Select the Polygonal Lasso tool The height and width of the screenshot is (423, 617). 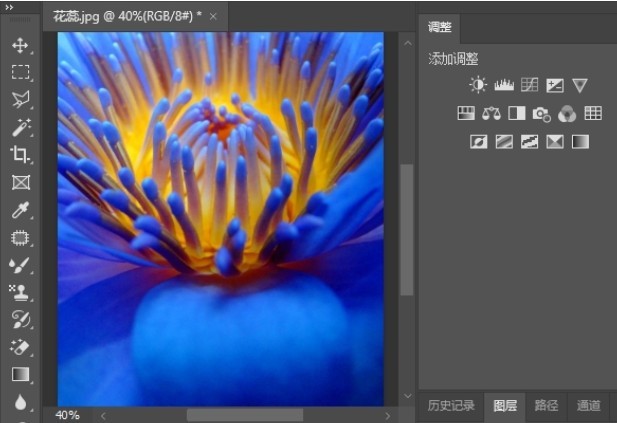19,99
